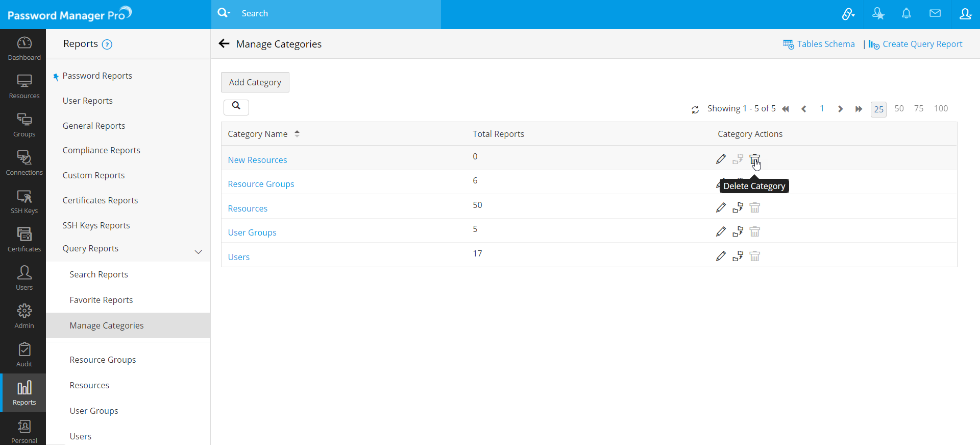Open the Certificates sidebar section
Image resolution: width=980 pixels, height=445 pixels.
(24, 240)
